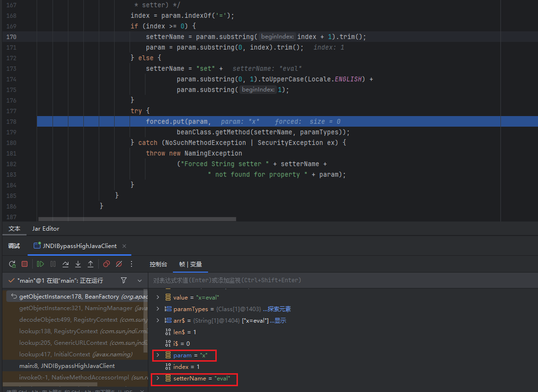Click the editor horizontal scrollbar

click(x=137, y=219)
